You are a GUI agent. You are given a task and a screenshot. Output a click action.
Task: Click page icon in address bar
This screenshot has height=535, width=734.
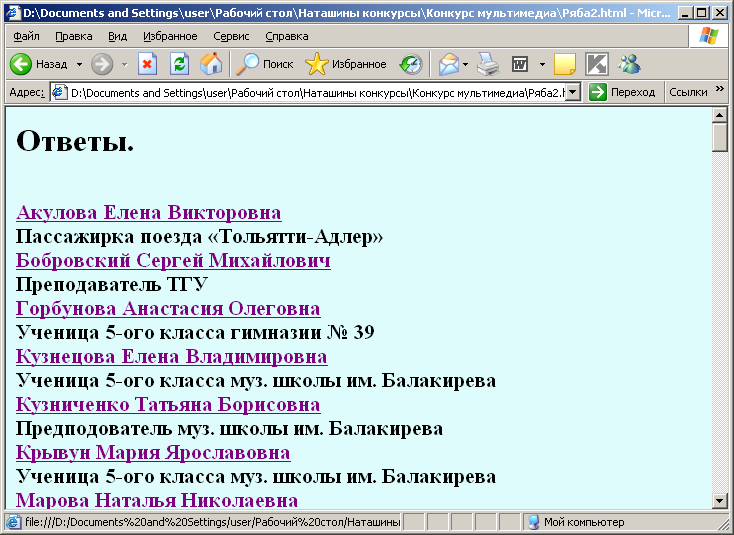point(59,92)
